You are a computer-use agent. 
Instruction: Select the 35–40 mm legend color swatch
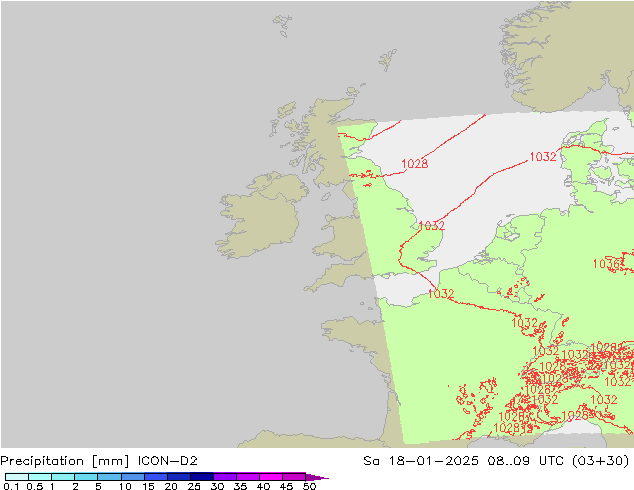click(x=247, y=477)
